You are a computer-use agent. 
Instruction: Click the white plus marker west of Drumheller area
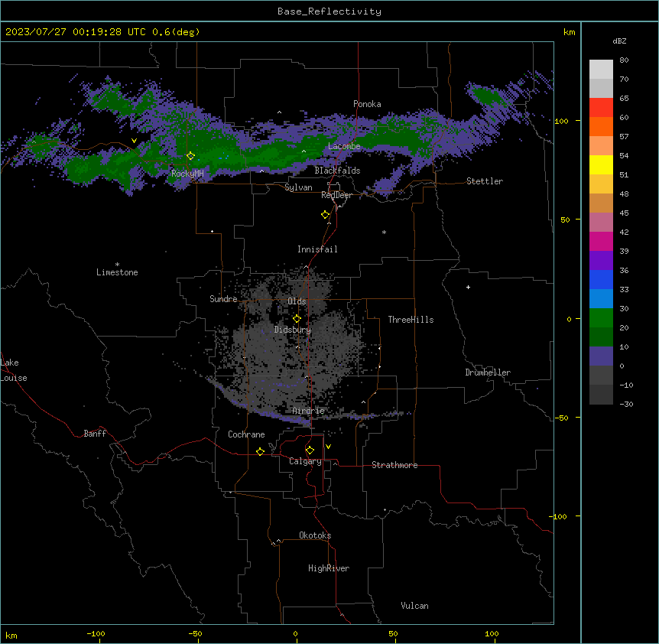click(x=468, y=287)
